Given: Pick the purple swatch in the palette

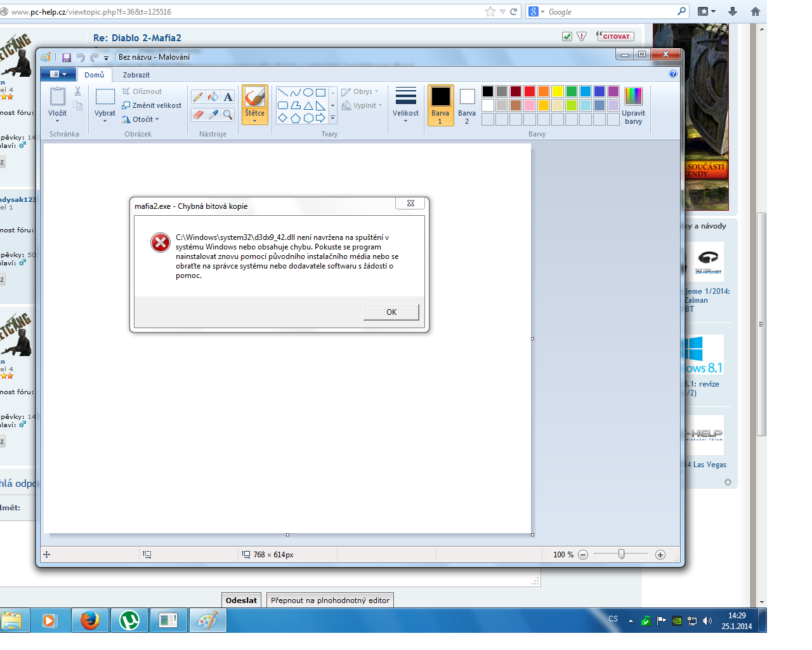Looking at the screenshot, I should click(613, 91).
